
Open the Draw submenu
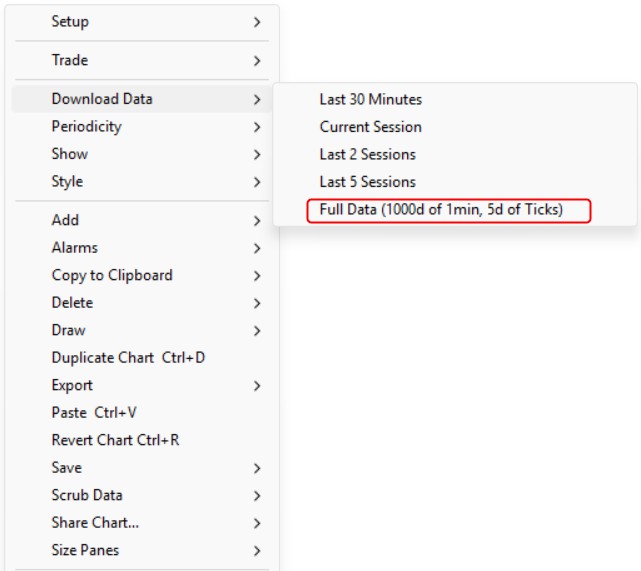pyautogui.click(x=69, y=330)
